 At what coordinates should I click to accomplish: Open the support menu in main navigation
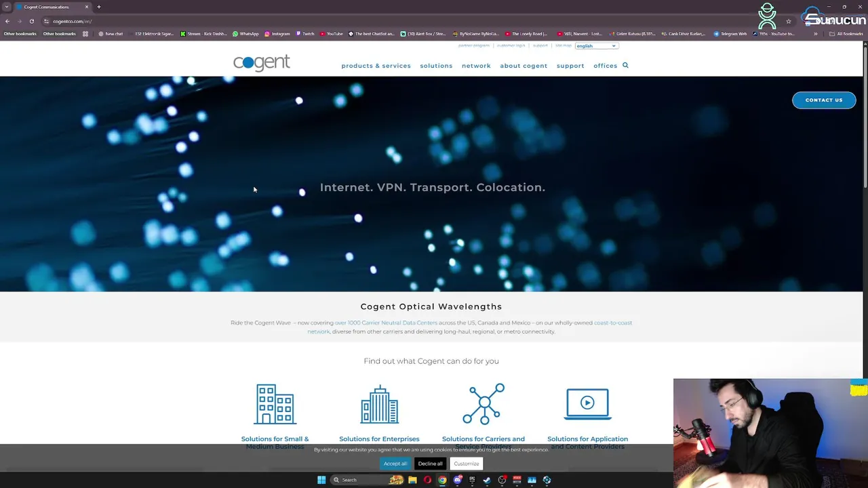[x=570, y=66]
